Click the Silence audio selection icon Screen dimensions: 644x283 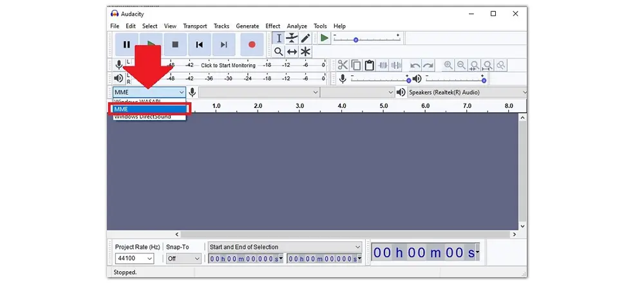click(x=396, y=65)
